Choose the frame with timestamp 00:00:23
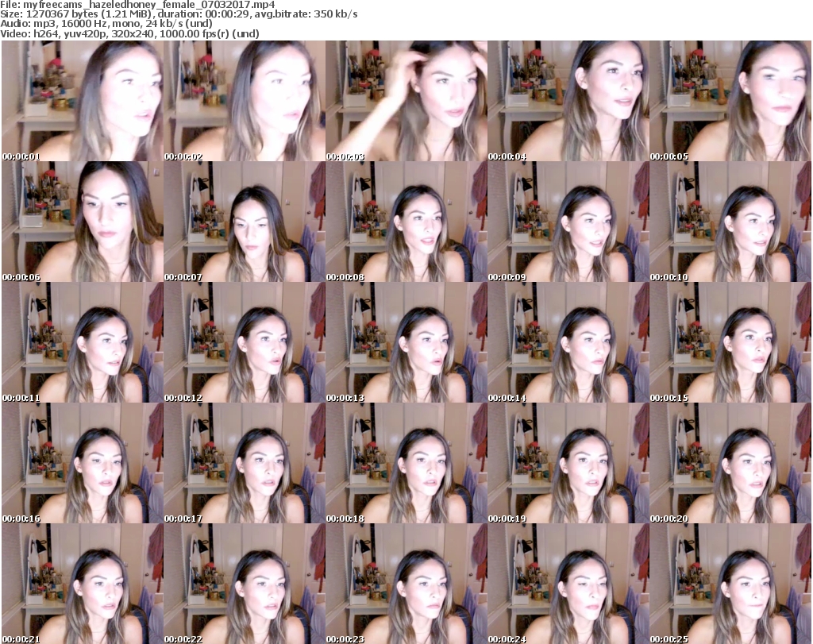This screenshot has width=813, height=644. coord(406,584)
